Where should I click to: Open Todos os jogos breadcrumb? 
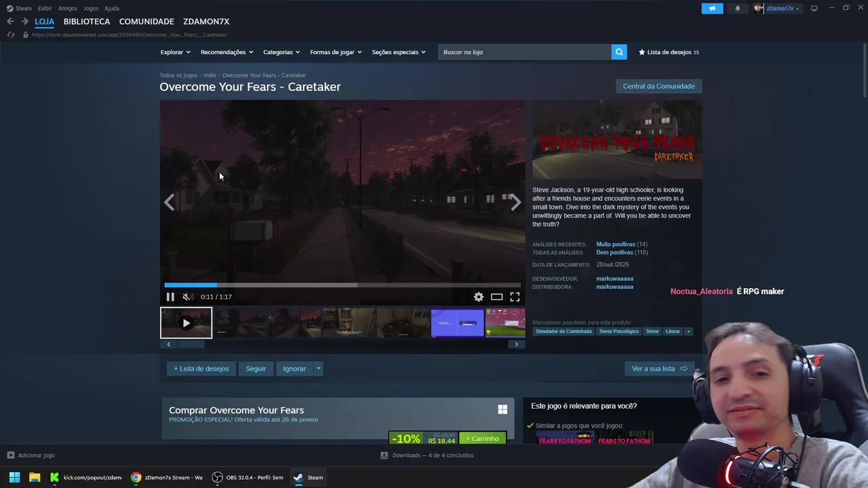(x=178, y=75)
